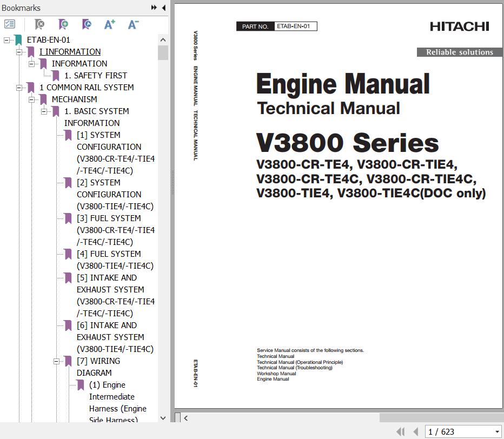The height and width of the screenshot is (439, 504).
Task: Open (1) Engine Intermediate Harness bookmark
Action: (x=118, y=402)
